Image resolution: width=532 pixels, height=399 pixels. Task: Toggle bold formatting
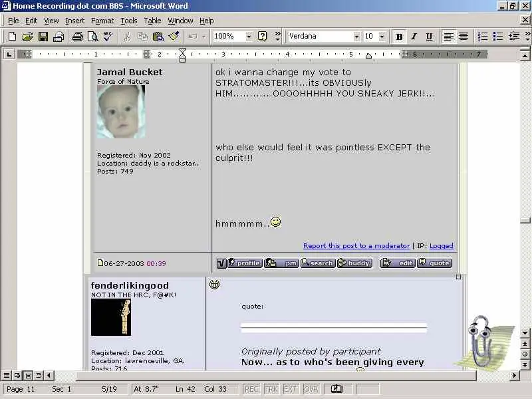pos(400,37)
